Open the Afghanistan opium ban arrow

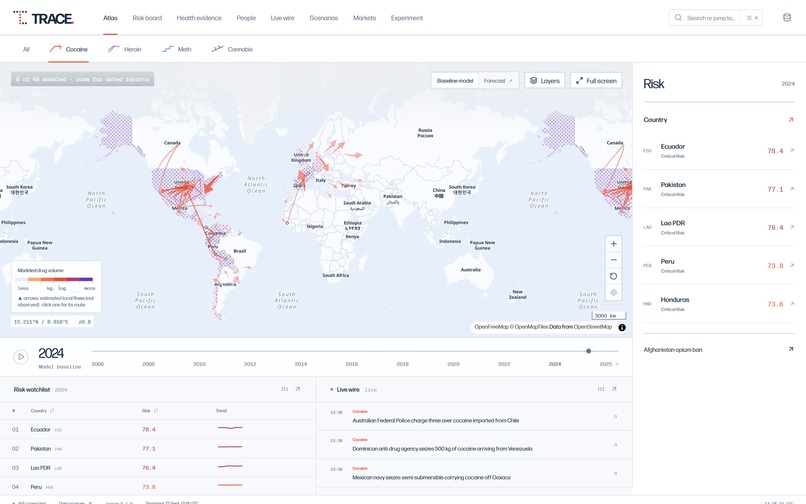coord(791,349)
